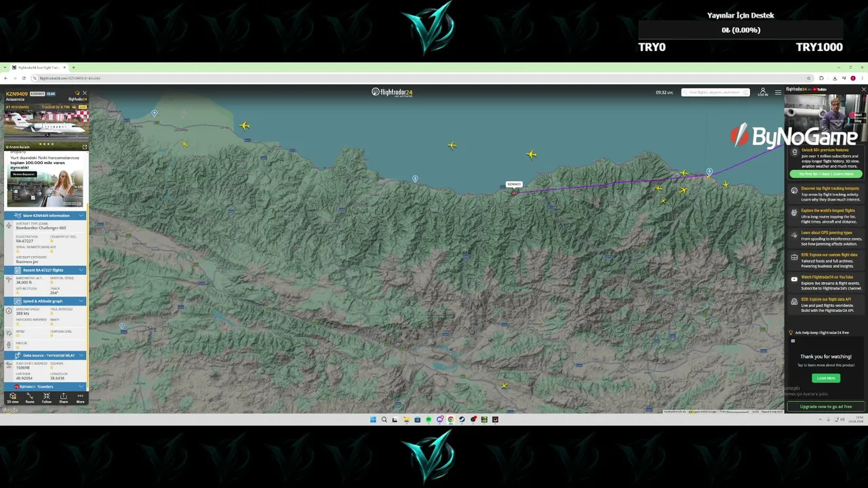Click the longitude value 38.6438
This screenshot has height=488, width=868.
coord(57,378)
